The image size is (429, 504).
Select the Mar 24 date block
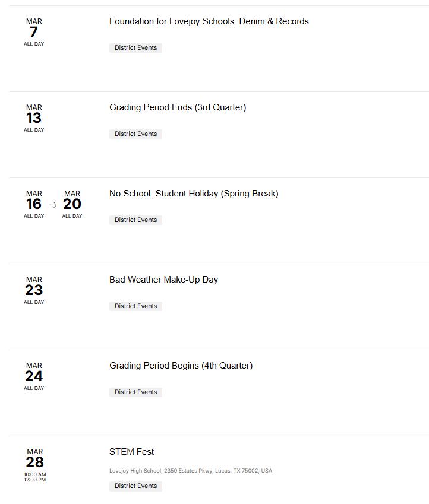click(34, 377)
